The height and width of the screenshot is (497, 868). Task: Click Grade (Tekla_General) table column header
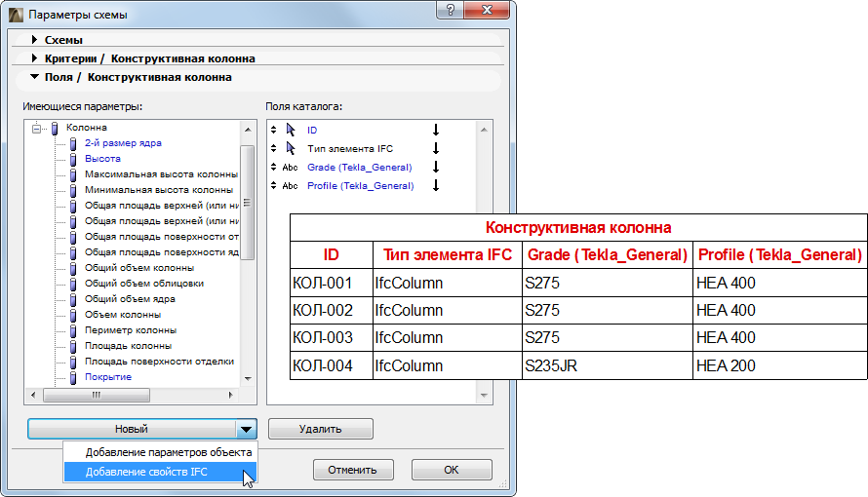(x=608, y=255)
